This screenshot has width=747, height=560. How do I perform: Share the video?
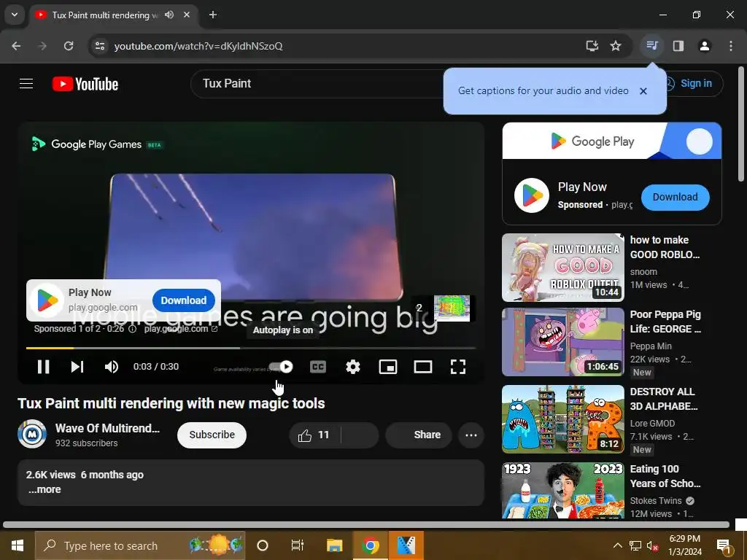(x=419, y=435)
